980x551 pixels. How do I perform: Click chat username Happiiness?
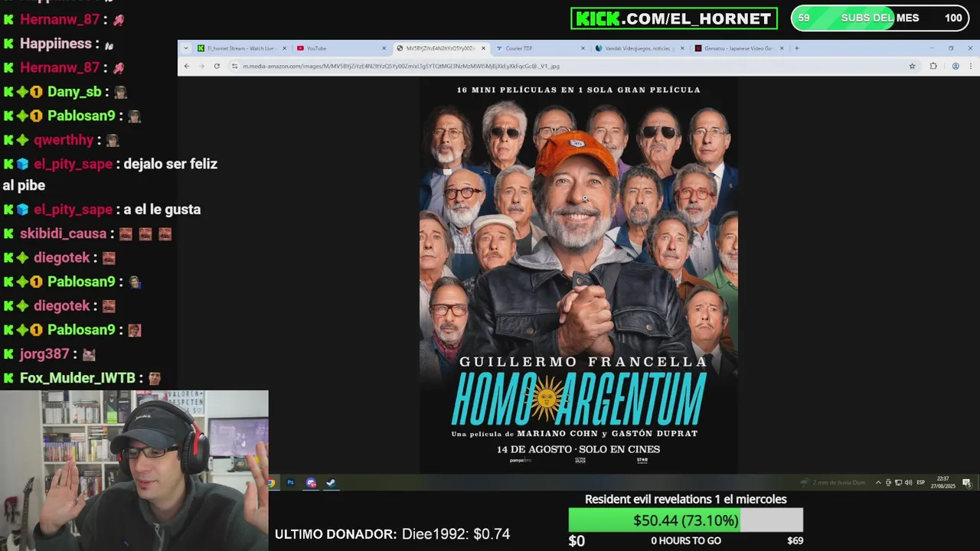[x=56, y=44]
